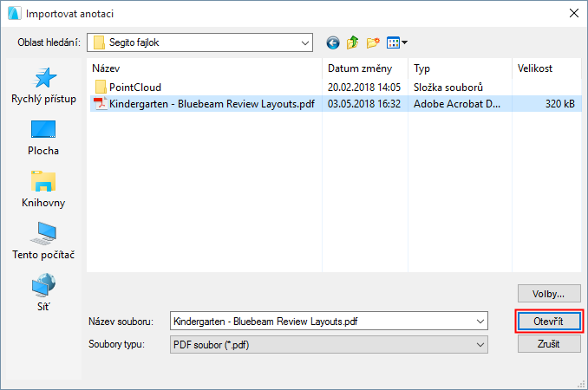Click the Zrušit button
Image resolution: width=588 pixels, height=390 pixels.
click(x=549, y=343)
